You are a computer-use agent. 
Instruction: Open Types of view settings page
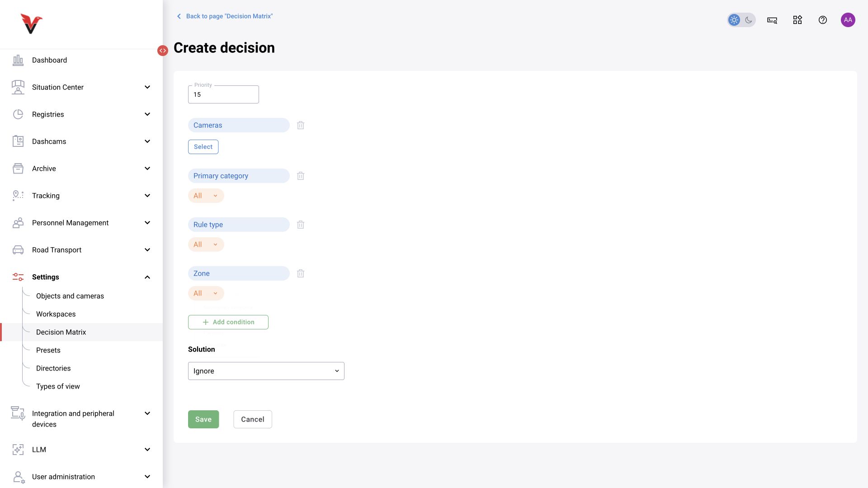[x=58, y=386]
